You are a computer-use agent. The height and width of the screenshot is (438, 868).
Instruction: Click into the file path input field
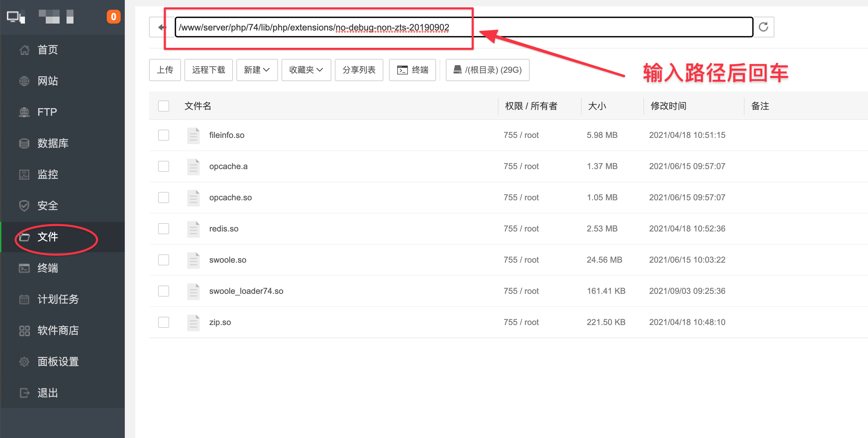pos(464,27)
